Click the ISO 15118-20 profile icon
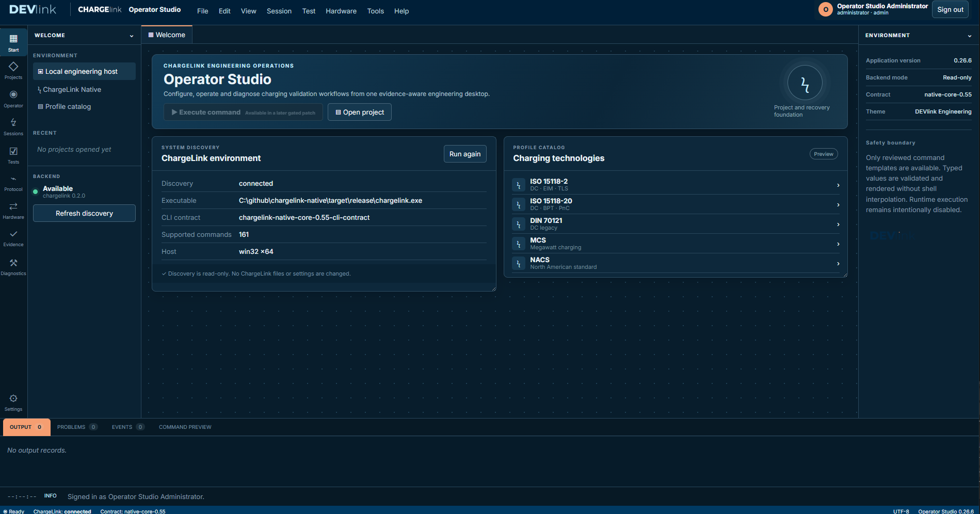Viewport: 980px width, 514px height. (519, 204)
